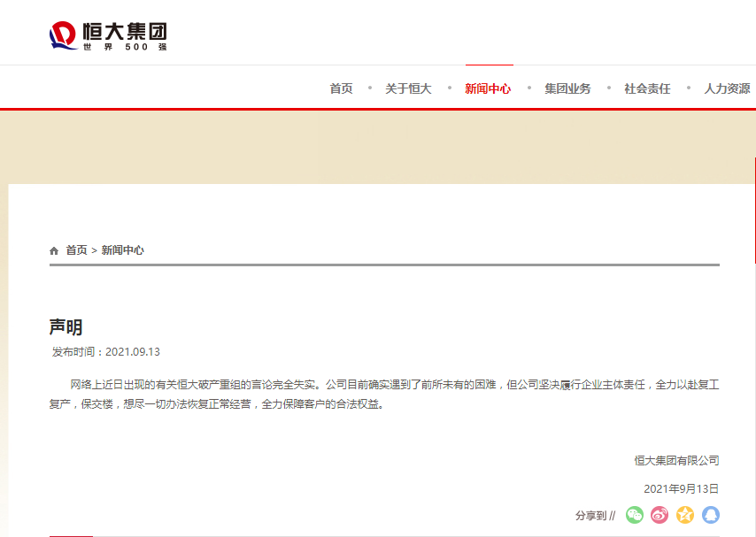756x537 pixels.
Task: Open the 集团业务 menu item
Action: 567,88
